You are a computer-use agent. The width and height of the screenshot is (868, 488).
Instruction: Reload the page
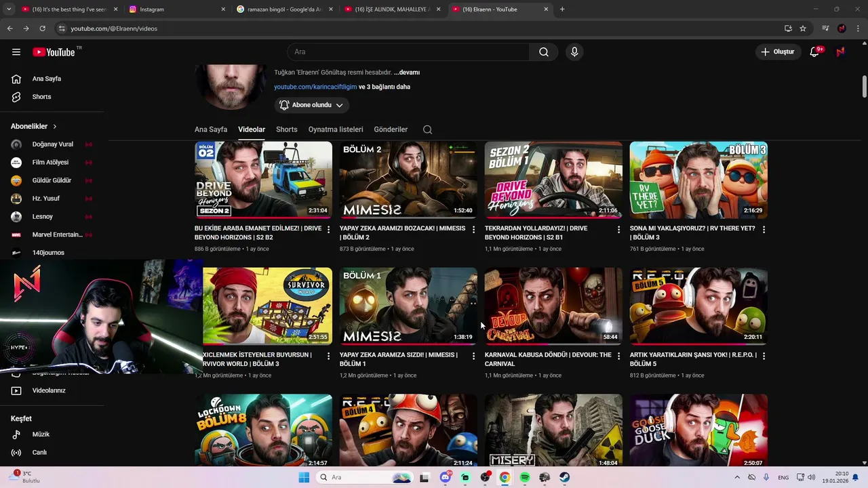[x=42, y=28]
